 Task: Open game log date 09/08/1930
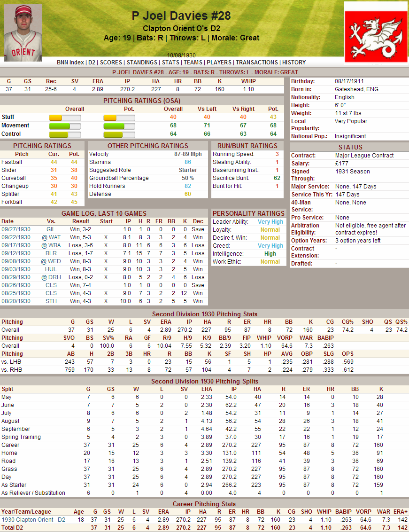coord(16,261)
